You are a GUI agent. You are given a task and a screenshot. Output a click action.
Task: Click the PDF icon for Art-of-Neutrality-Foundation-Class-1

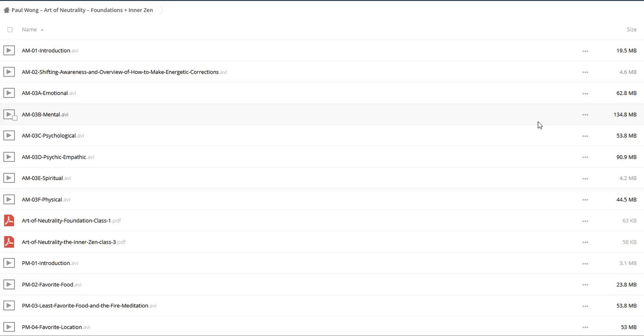(9, 220)
